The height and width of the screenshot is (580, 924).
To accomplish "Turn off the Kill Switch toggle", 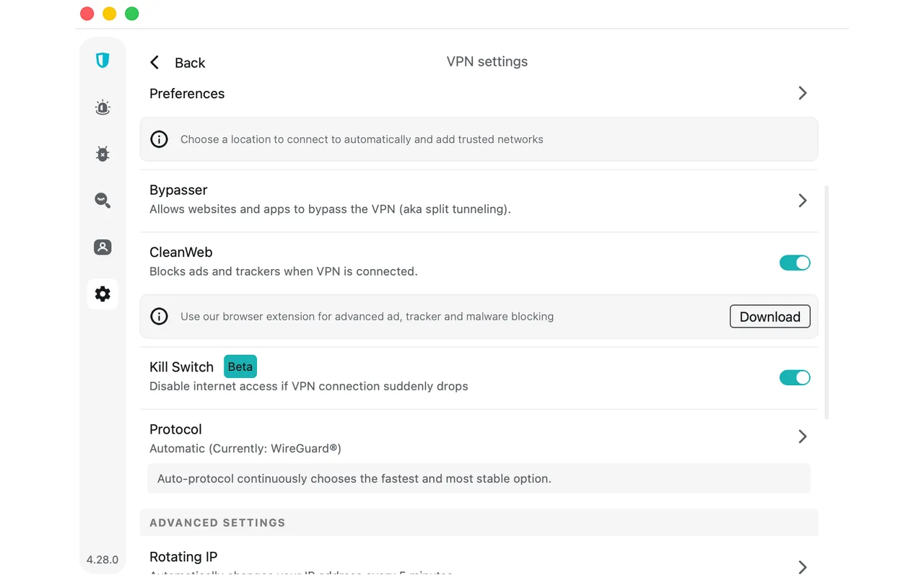I will pyautogui.click(x=795, y=377).
